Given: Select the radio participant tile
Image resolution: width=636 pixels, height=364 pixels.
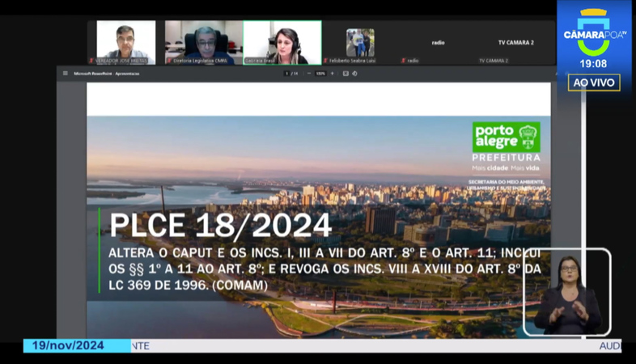Looking at the screenshot, I should 438,43.
